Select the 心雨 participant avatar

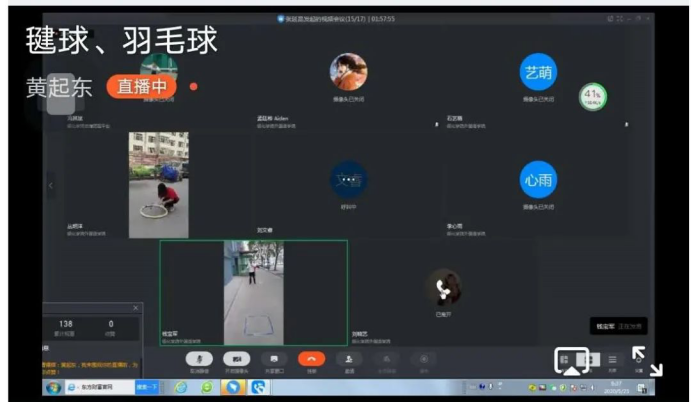click(x=538, y=180)
